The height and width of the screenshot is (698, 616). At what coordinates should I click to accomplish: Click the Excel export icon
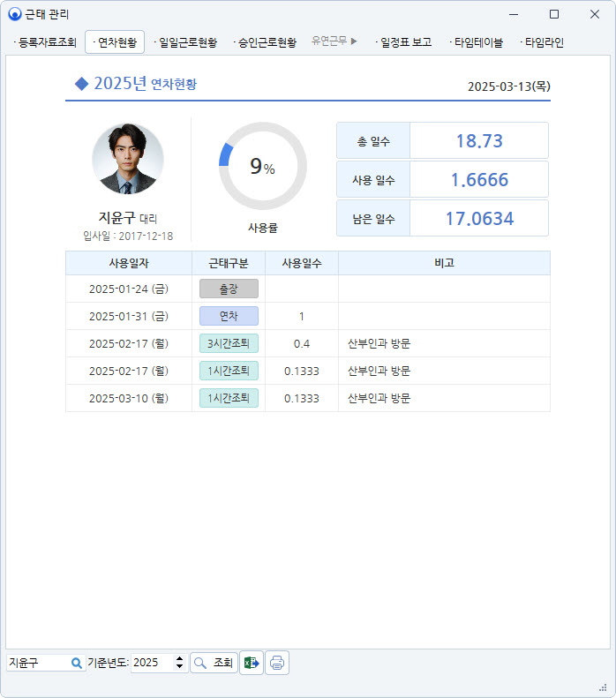point(252,663)
